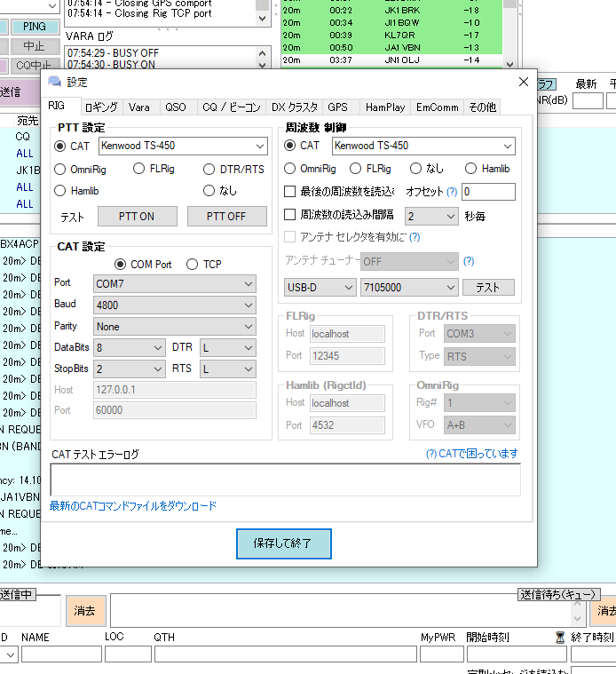Open the DX クラスタ tab
The image size is (616, 674).
pos(294,107)
